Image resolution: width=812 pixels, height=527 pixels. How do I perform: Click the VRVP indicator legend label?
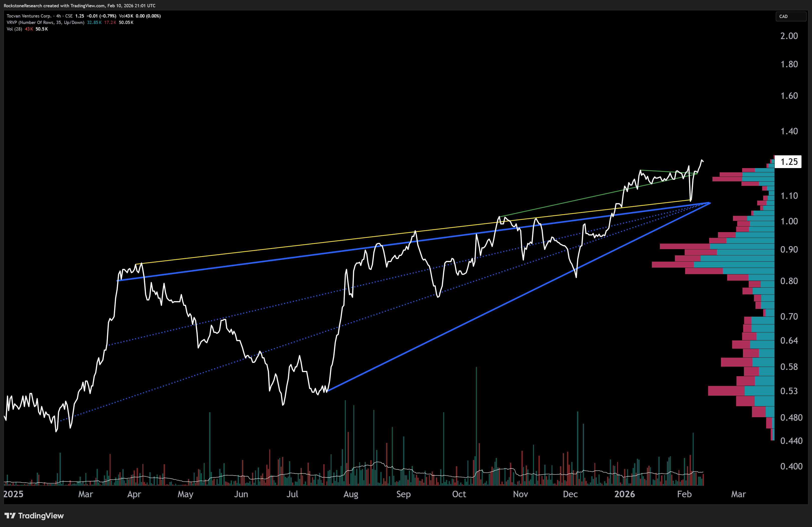[x=45, y=23]
